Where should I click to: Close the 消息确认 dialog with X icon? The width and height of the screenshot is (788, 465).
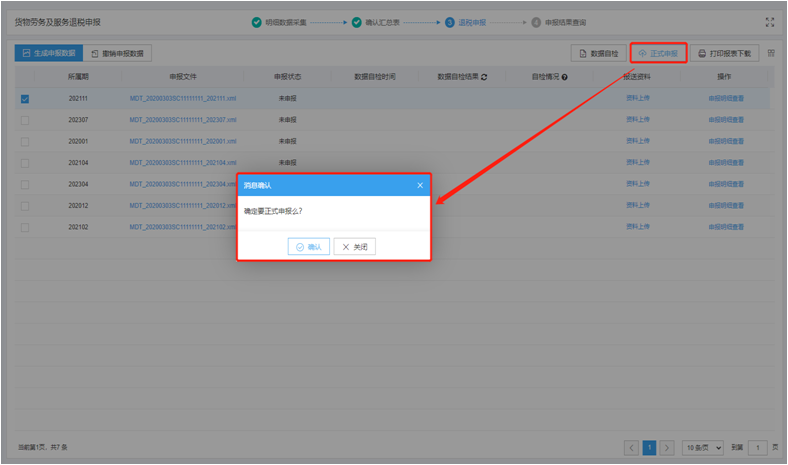point(420,185)
